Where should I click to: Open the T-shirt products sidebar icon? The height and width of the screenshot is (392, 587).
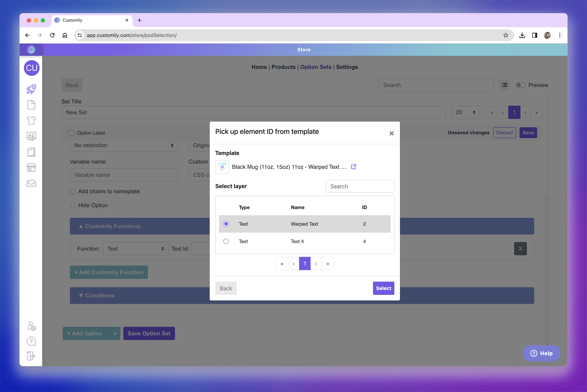click(x=31, y=120)
